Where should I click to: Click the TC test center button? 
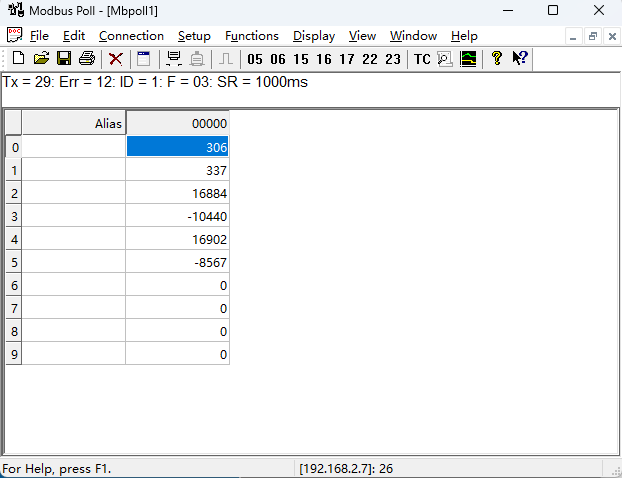[x=422, y=59]
